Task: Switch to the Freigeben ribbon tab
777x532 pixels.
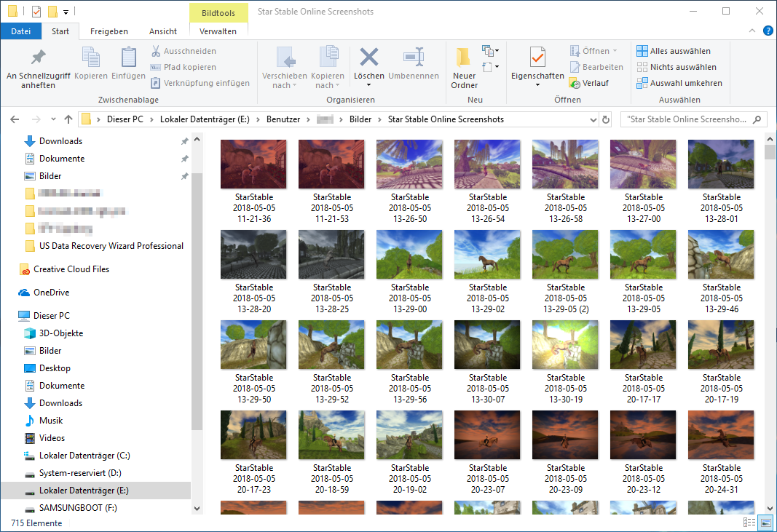Action: pos(109,31)
